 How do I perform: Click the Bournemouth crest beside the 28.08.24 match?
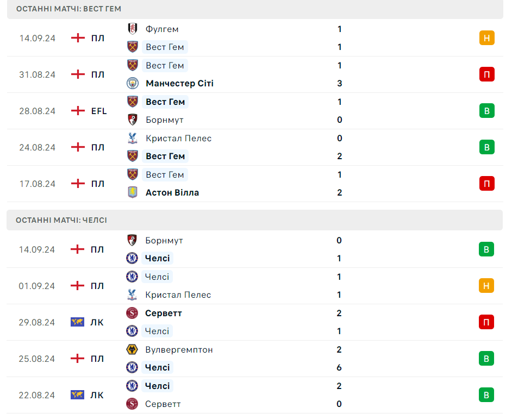(x=132, y=120)
